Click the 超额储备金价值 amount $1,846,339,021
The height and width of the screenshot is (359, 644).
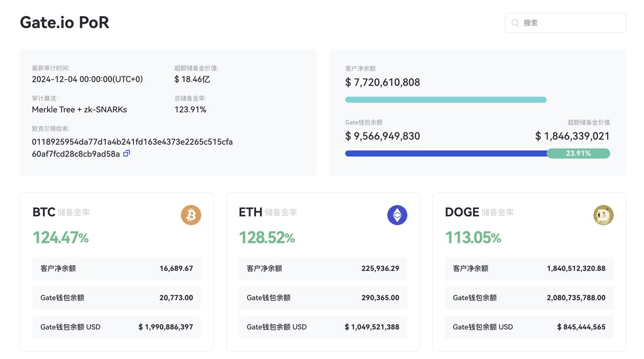tap(574, 136)
